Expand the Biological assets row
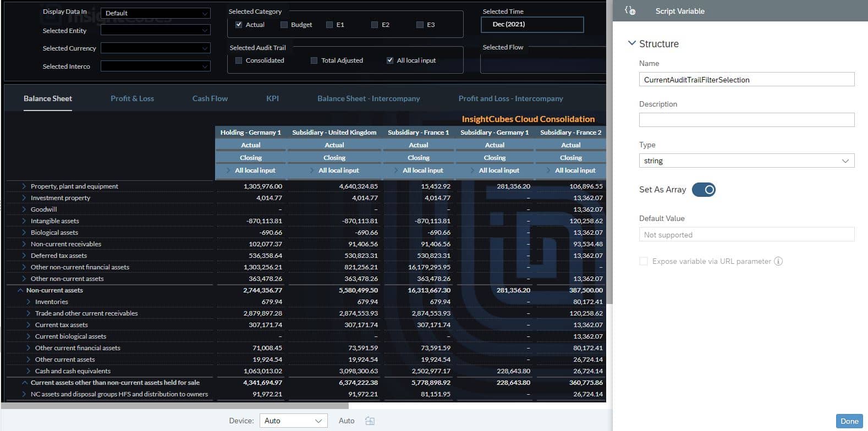This screenshot has height=431, width=868. pyautogui.click(x=24, y=233)
